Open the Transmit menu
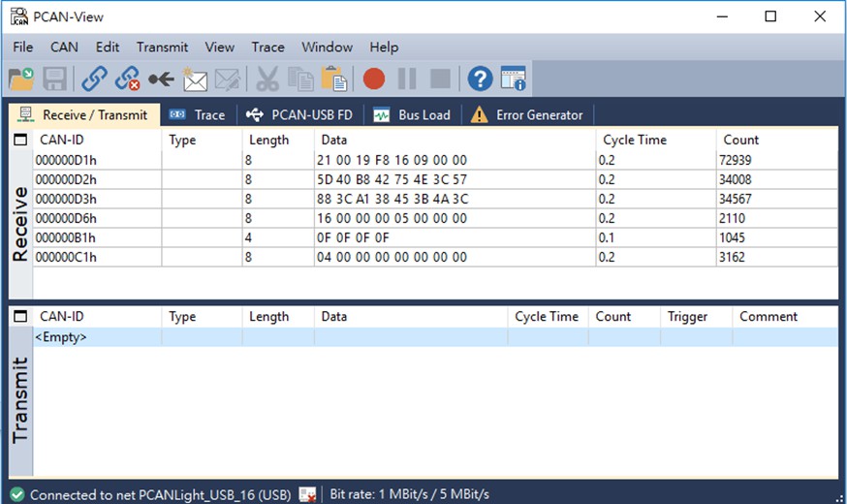Screen dimensions: 847x504 [x=162, y=47]
